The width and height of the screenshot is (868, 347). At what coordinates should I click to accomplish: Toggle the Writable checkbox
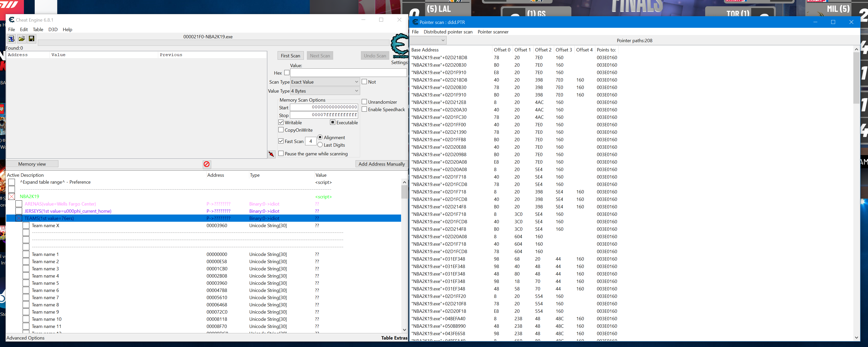point(281,122)
